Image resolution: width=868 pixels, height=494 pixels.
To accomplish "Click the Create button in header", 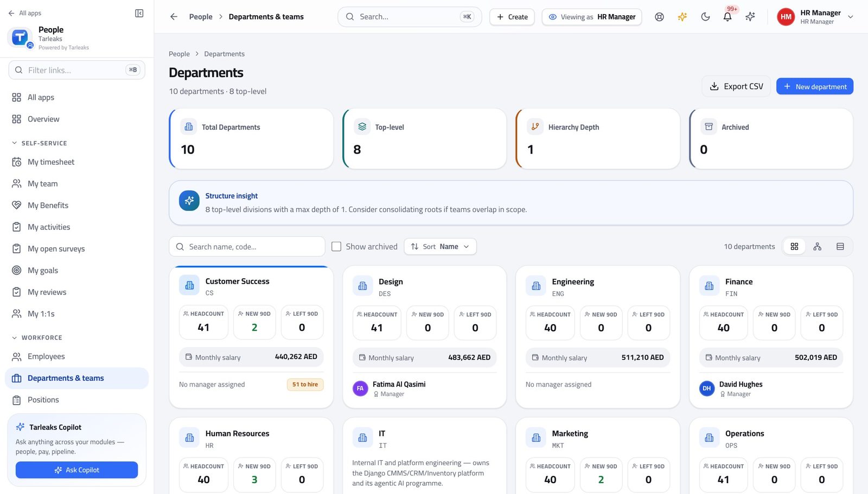I will [x=512, y=17].
